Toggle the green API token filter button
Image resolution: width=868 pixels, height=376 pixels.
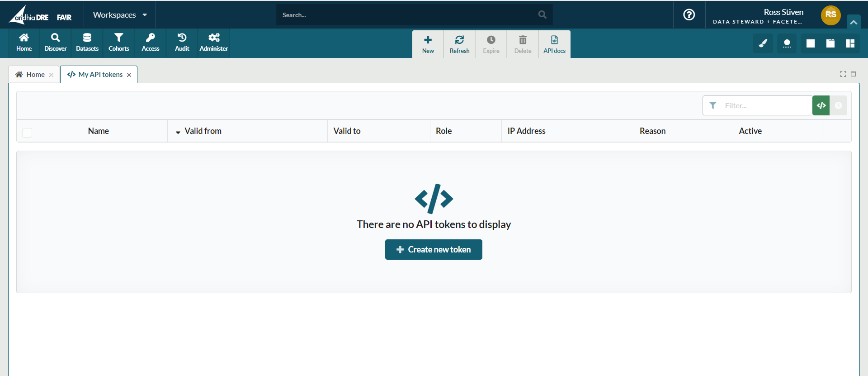(821, 105)
